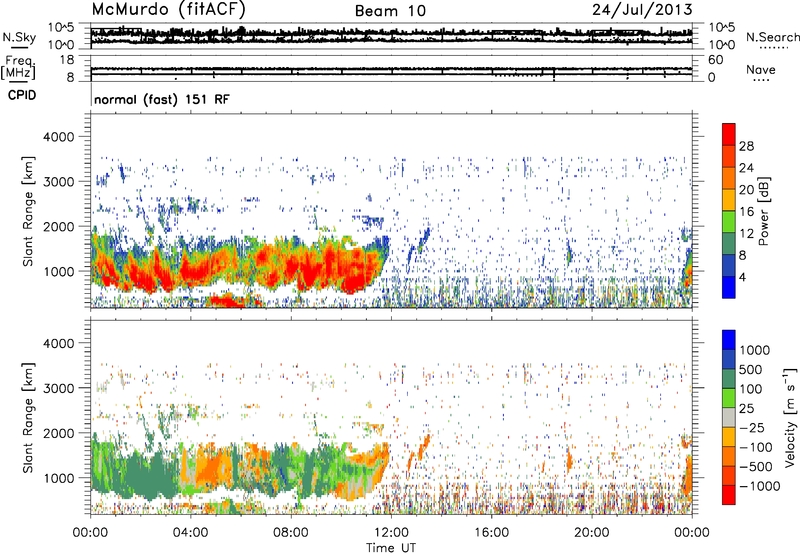Select the 04:00 time tick label

tap(190, 533)
